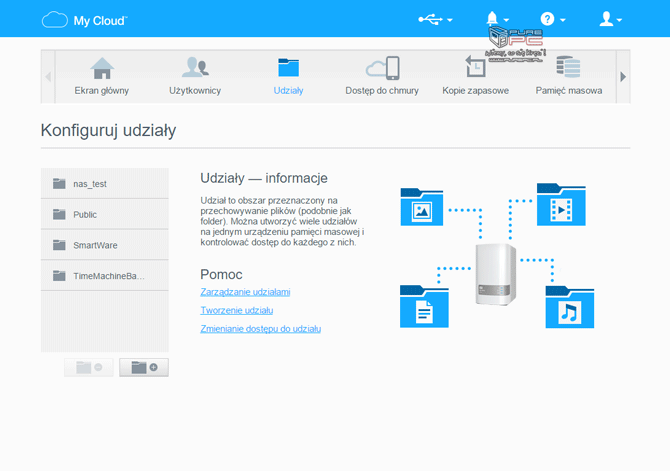The height and width of the screenshot is (471, 670).
Task: Click the remove share folder button
Action: pos(88,367)
